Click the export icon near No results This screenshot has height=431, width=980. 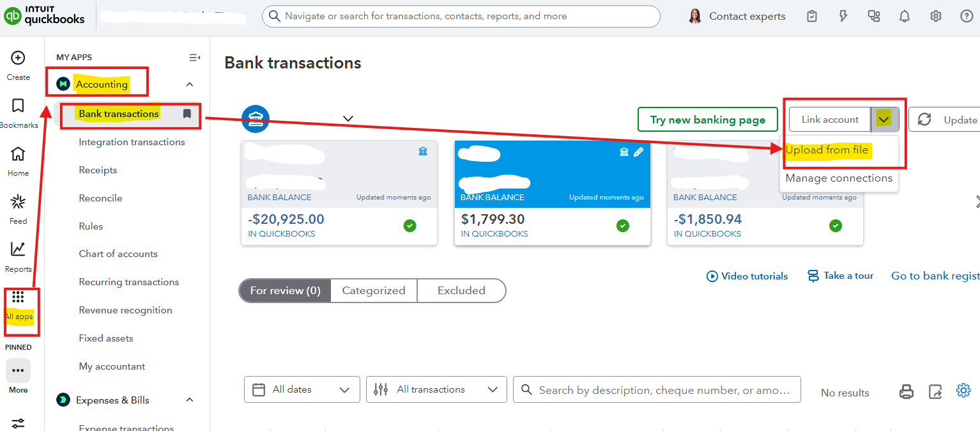tap(935, 392)
